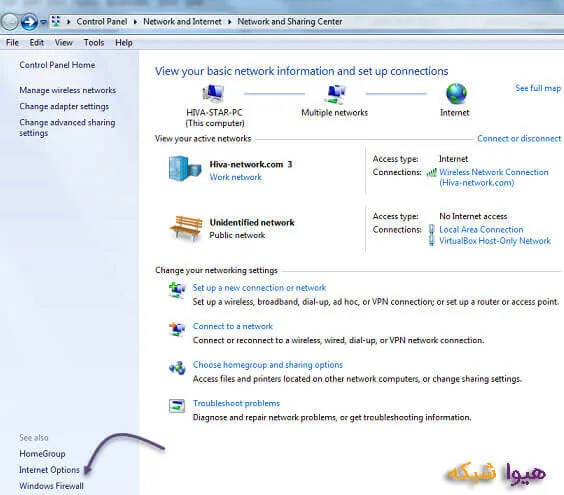Open the Edit menu
Image resolution: width=564 pixels, height=495 pixels.
pyautogui.click(x=37, y=43)
